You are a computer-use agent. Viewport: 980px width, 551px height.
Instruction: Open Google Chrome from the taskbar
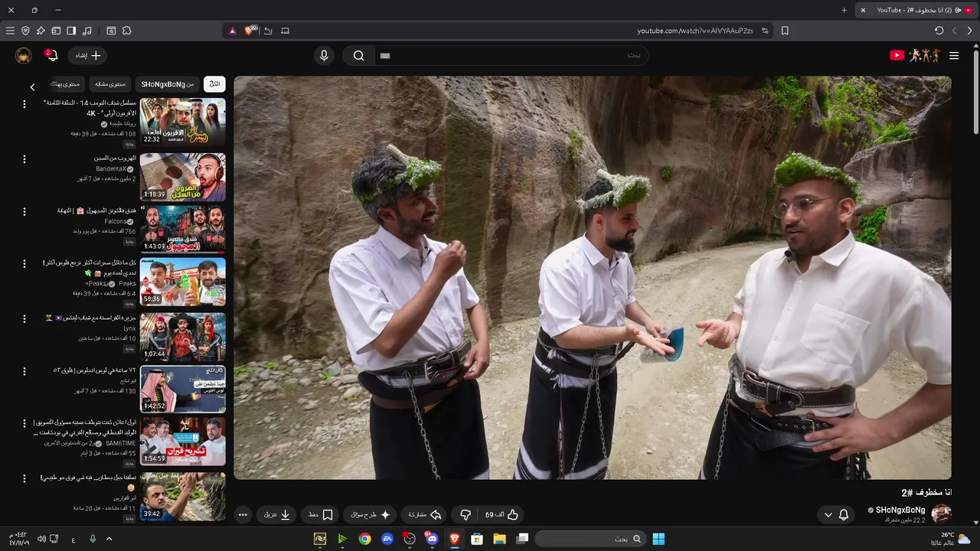point(365,539)
